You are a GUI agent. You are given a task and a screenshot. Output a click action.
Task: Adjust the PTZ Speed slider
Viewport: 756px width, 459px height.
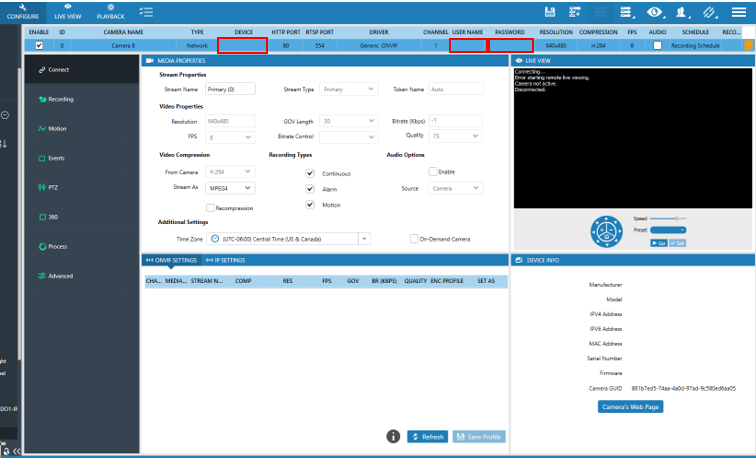(668, 218)
